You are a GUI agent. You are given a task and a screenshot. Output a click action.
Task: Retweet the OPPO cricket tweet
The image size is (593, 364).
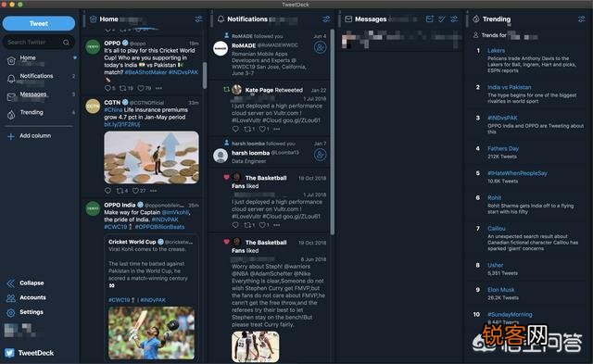click(123, 88)
